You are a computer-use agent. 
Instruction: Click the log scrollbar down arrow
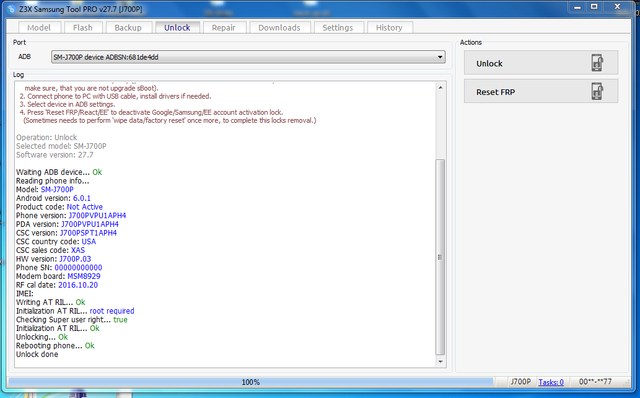pyautogui.click(x=440, y=361)
